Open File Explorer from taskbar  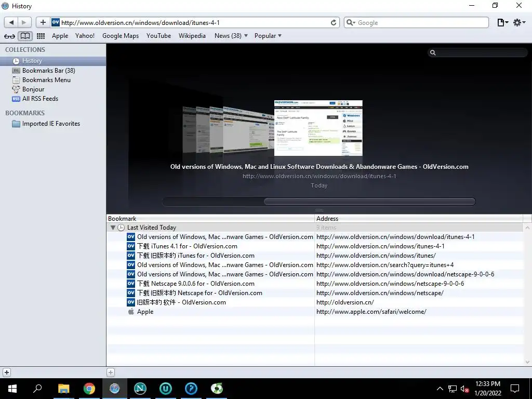pyautogui.click(x=63, y=389)
